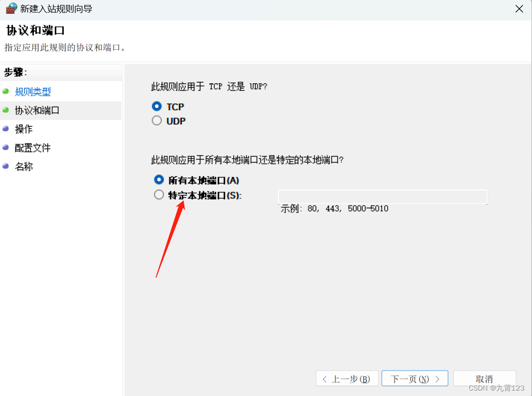532x396 pixels.
Task: Choose 所有本地端口(A) option
Action: [x=159, y=180]
